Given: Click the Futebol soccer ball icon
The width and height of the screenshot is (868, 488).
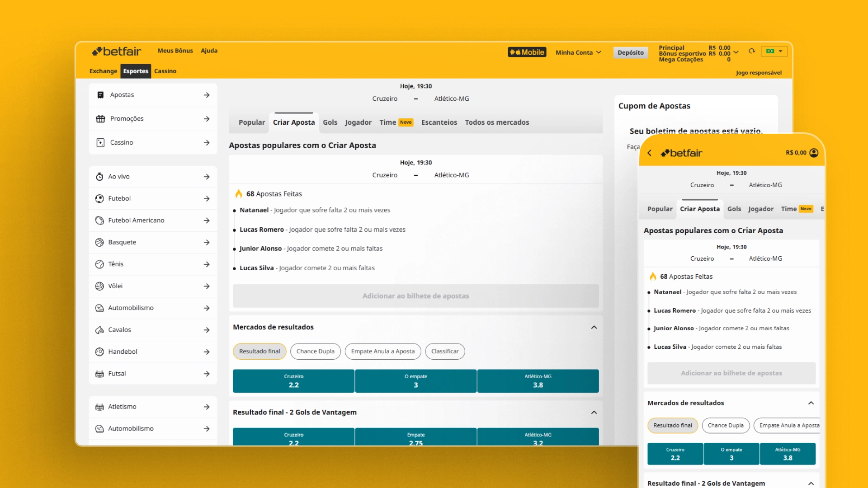Looking at the screenshot, I should 99,198.
